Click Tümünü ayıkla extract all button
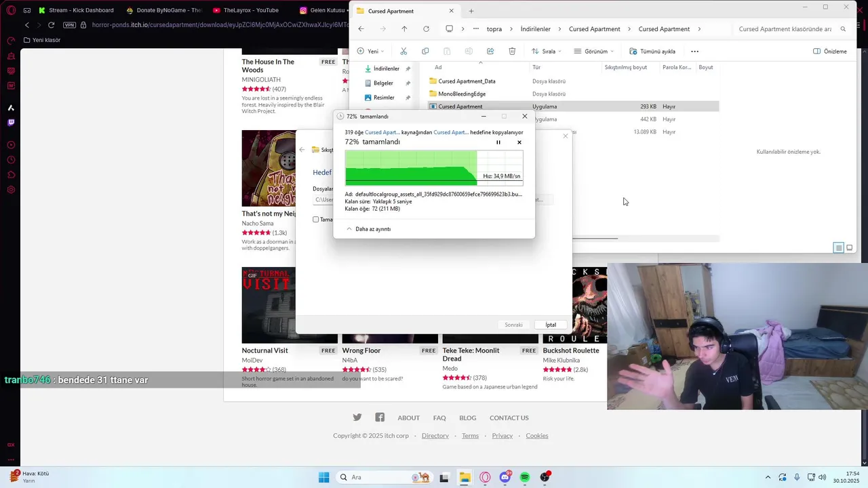 point(652,52)
